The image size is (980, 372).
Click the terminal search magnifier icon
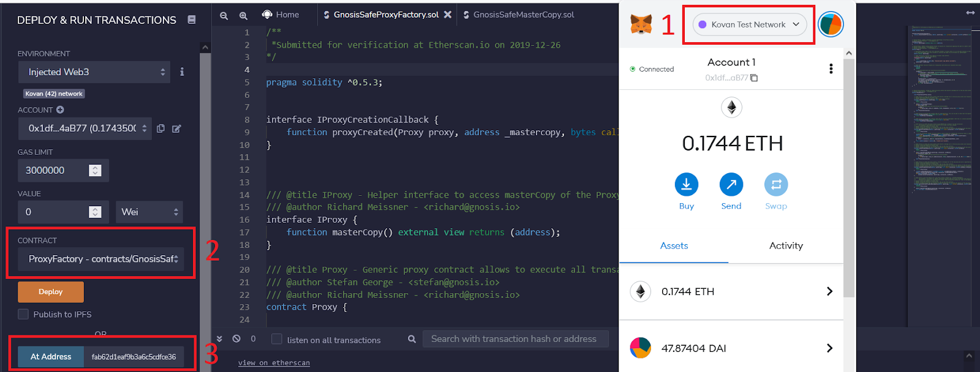coord(412,339)
